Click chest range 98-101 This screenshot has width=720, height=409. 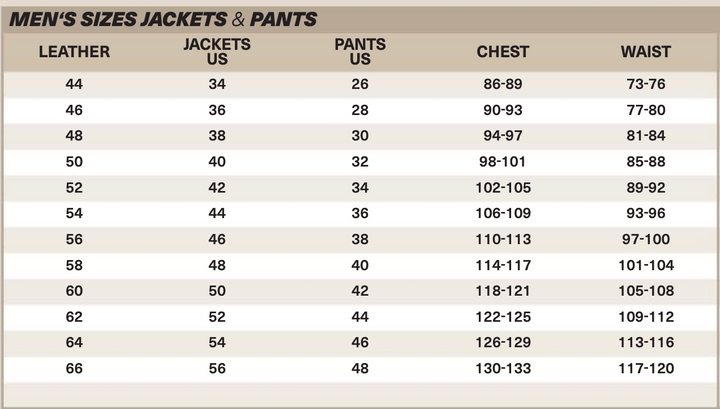pyautogui.click(x=502, y=161)
